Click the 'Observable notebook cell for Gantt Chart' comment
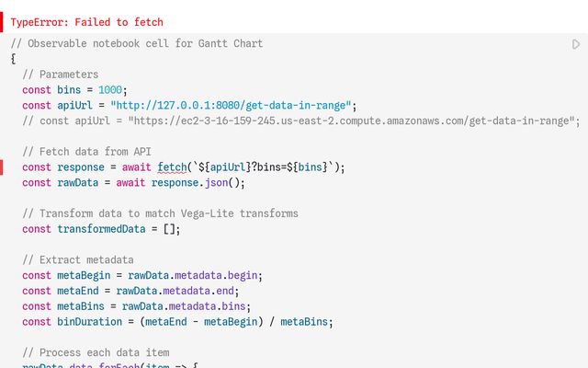Screen dimensions: 588x368 pos(137,43)
